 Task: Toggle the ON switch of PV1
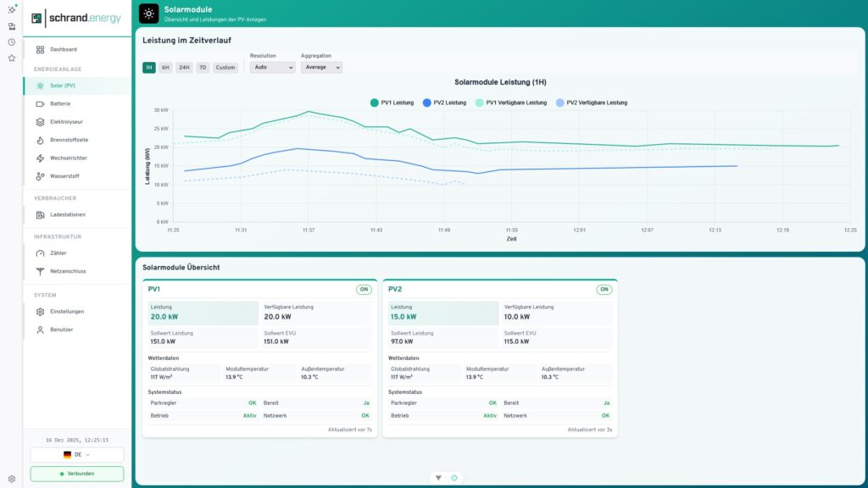(364, 290)
